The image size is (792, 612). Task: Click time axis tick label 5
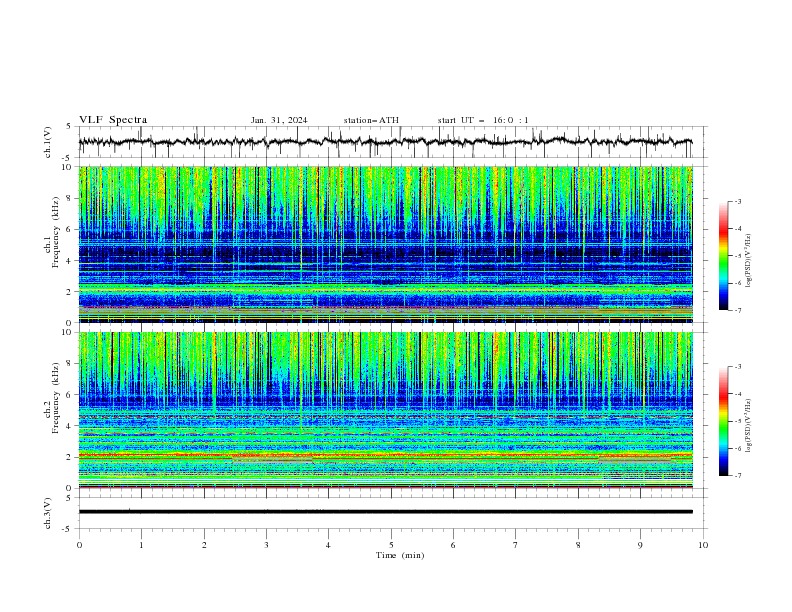tap(391, 545)
